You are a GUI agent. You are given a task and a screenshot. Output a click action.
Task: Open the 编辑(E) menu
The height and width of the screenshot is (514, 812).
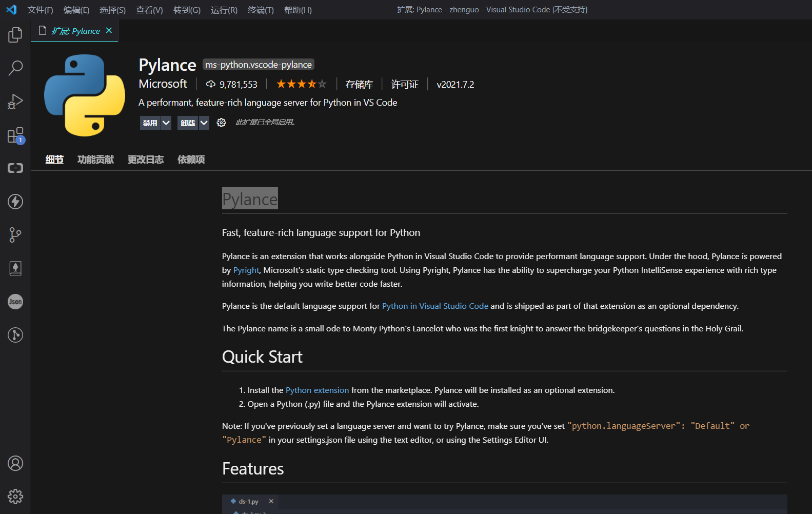76,10
